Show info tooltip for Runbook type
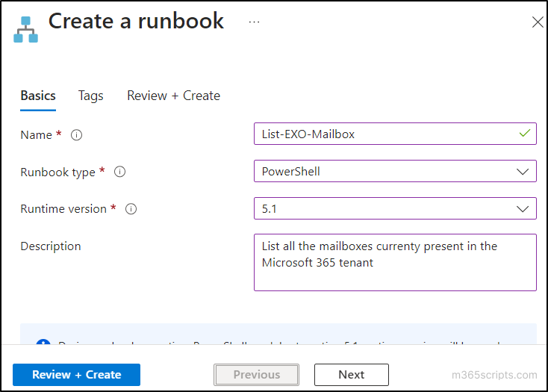This screenshot has width=548, height=392. click(120, 172)
